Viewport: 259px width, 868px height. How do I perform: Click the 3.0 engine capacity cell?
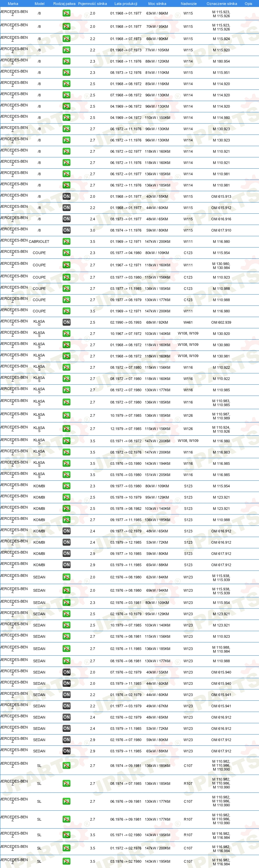[92, 230]
